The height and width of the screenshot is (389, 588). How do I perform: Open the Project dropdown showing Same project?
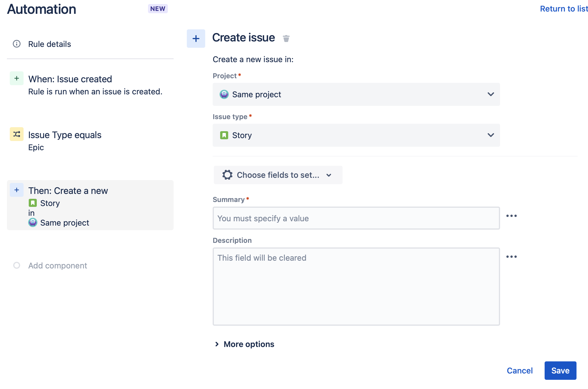click(x=356, y=94)
